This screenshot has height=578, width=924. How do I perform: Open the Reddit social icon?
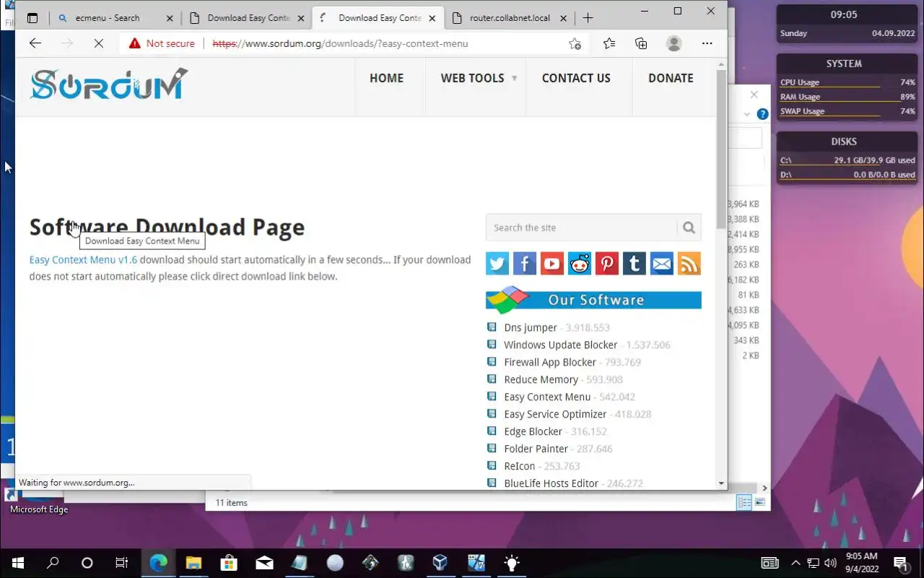click(x=580, y=264)
